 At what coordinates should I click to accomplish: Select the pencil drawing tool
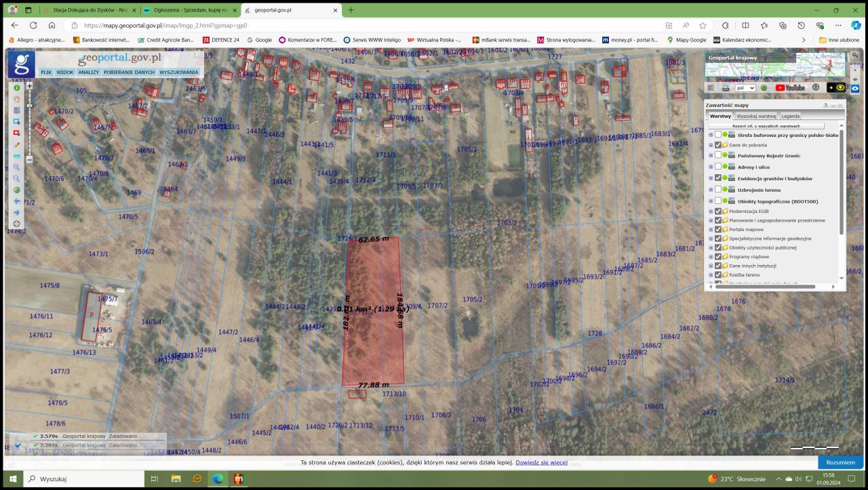pyautogui.click(x=17, y=144)
